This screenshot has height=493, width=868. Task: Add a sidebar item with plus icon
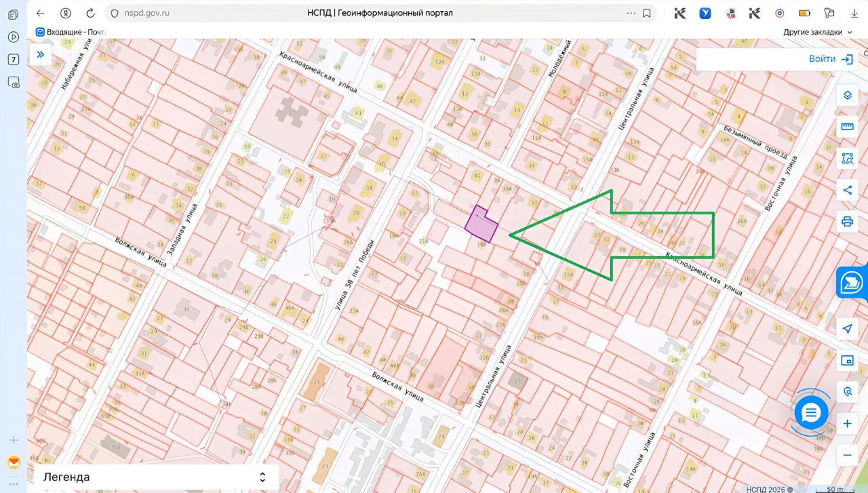(14, 440)
